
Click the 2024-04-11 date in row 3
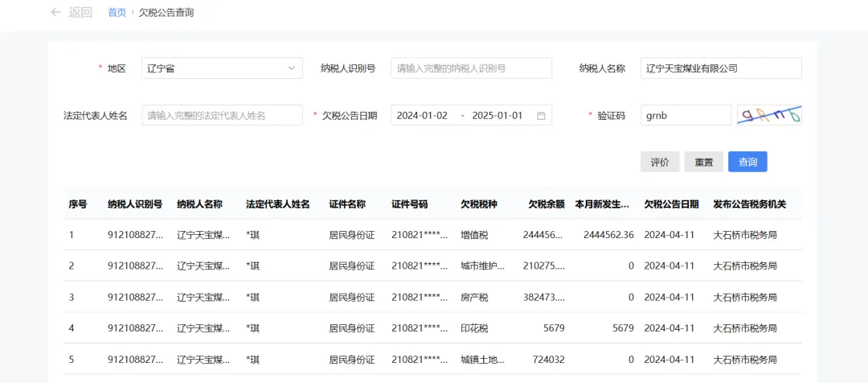[x=669, y=297]
